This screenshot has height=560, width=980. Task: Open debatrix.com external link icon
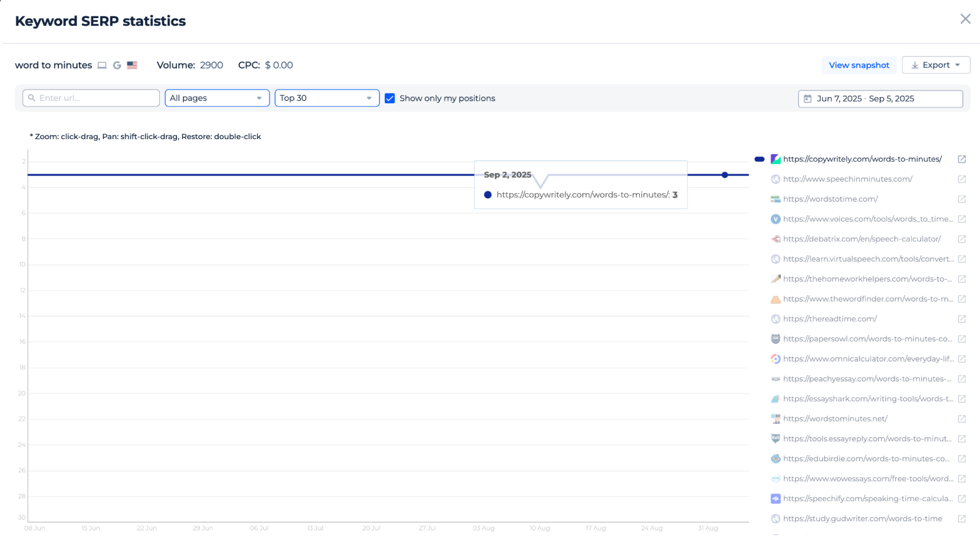tap(962, 239)
